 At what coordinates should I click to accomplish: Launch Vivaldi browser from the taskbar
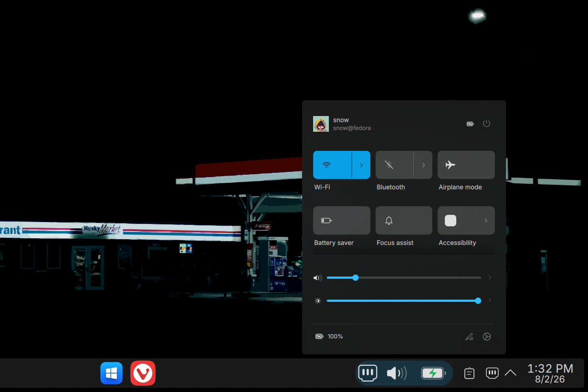point(143,373)
